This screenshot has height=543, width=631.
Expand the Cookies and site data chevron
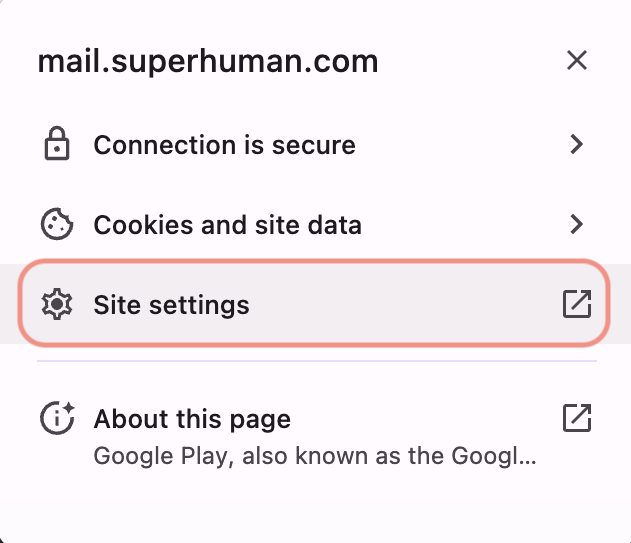click(x=576, y=225)
